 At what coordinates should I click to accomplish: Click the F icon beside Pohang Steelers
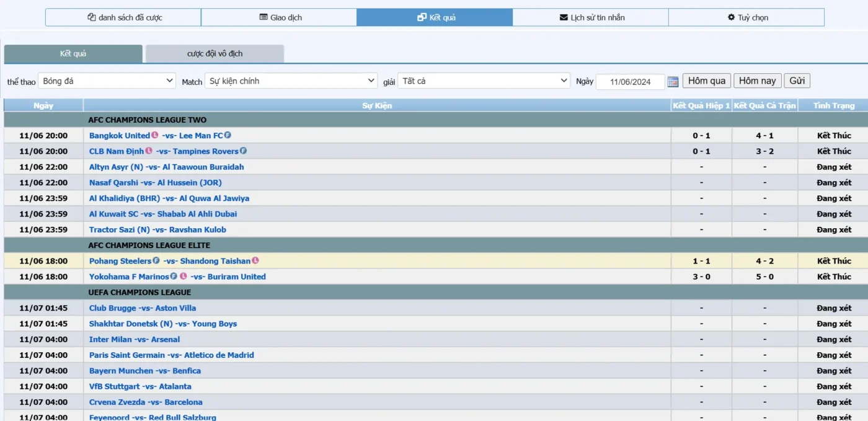156,261
